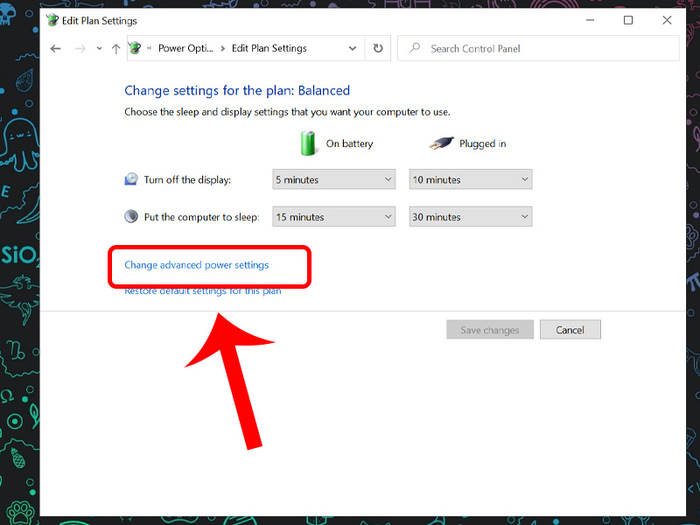Click the Search Control Panel field
The height and width of the screenshot is (525, 700).
pyautogui.click(x=538, y=48)
